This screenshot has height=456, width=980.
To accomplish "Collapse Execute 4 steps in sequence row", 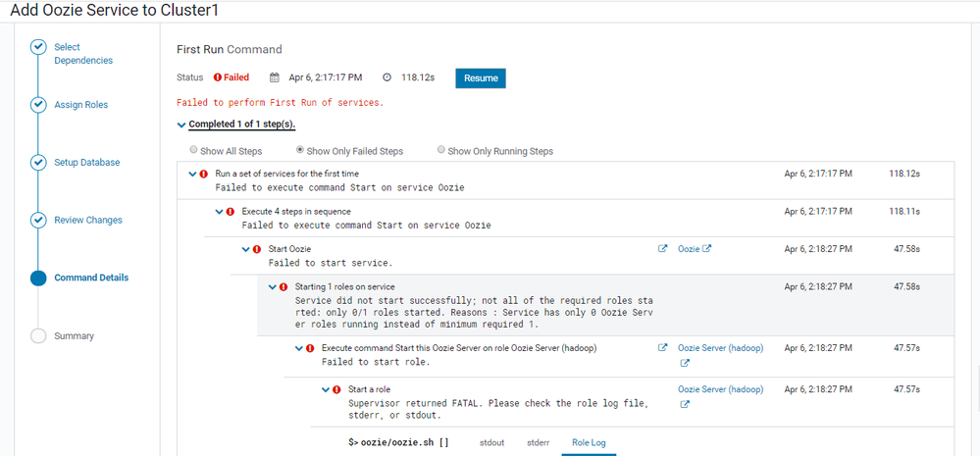I will 219,212.
